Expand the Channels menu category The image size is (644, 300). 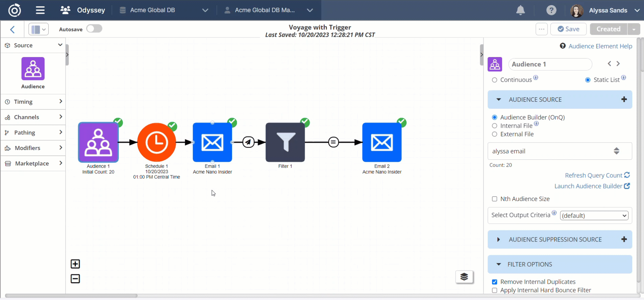pos(33,117)
